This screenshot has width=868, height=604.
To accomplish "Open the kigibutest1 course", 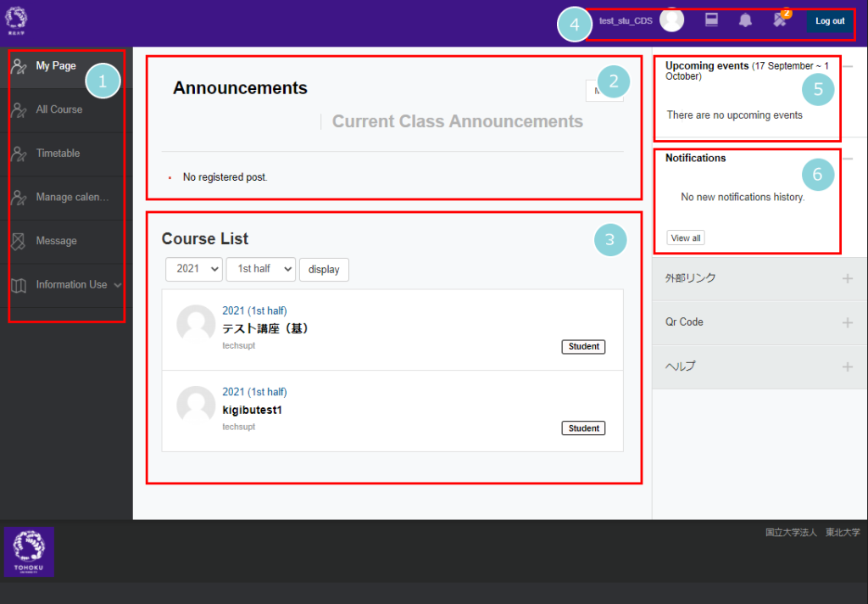I will coord(252,411).
